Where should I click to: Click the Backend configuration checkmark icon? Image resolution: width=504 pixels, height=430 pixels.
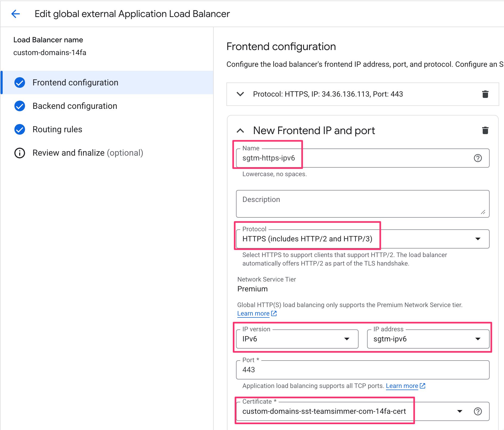tap(20, 106)
